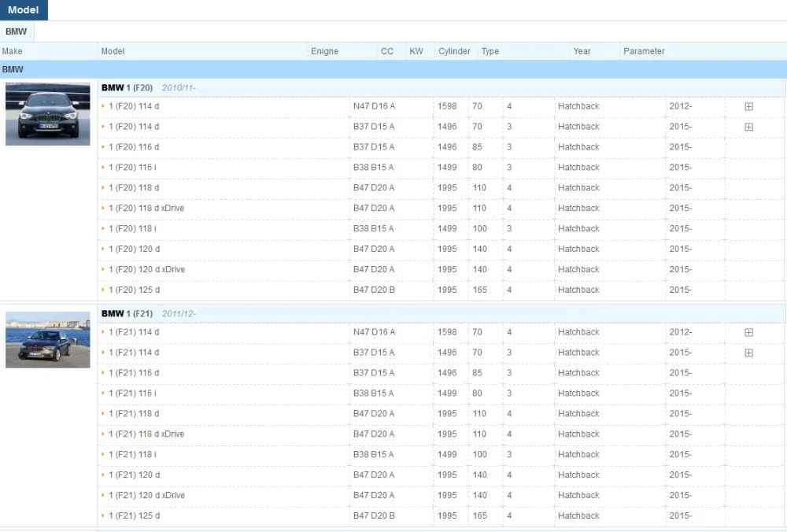Open the BMW 1 (F21) car photo
787x532 pixels.
click(x=48, y=340)
